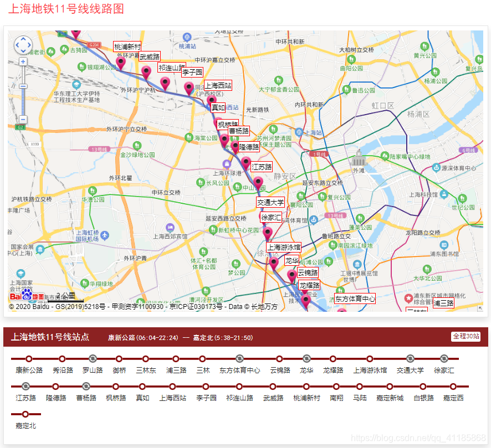
Task: Zoom out with the bottom minus button
Action: click(x=23, y=119)
